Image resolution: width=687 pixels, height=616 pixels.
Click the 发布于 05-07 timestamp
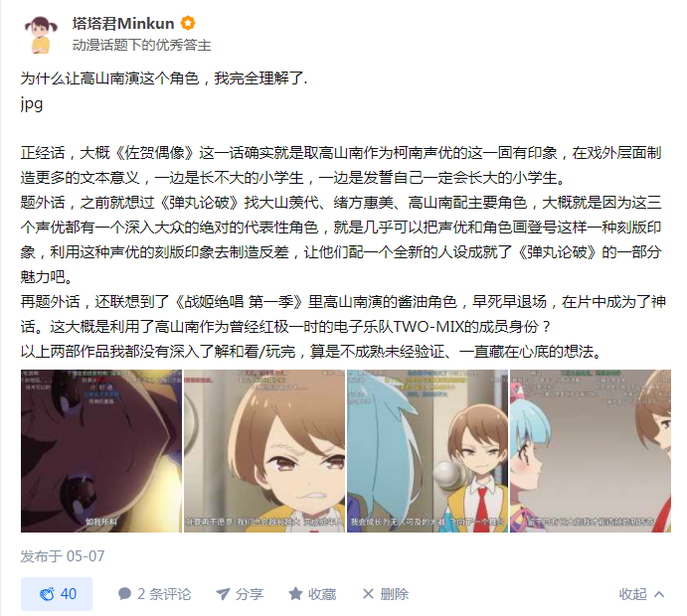63,556
